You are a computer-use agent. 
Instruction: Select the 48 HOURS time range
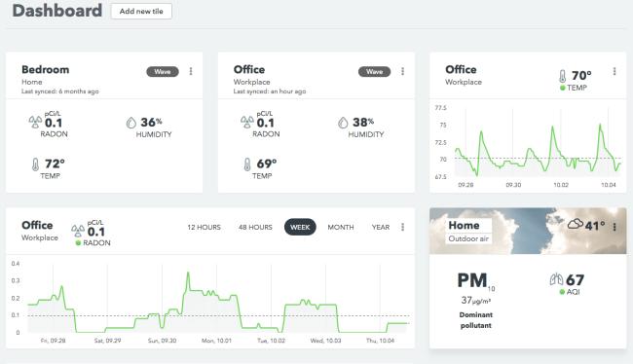point(255,227)
